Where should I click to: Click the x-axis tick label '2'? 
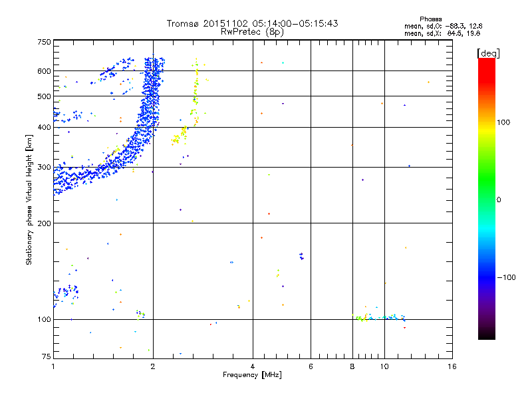[153, 366]
